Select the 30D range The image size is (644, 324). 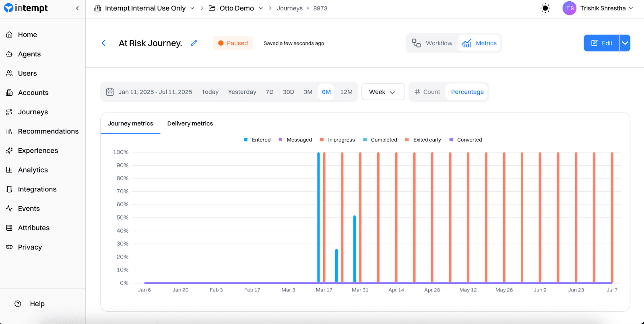[288, 92]
